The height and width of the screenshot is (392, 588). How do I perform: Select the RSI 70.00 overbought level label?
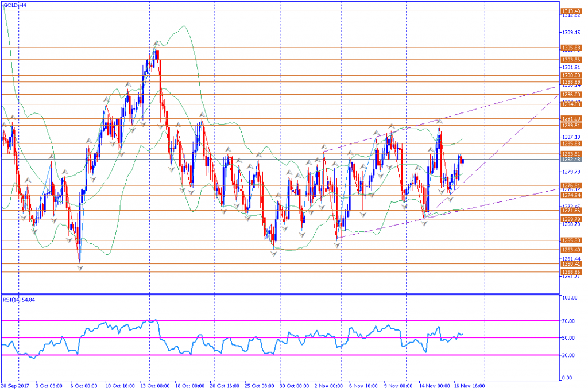[568, 321]
